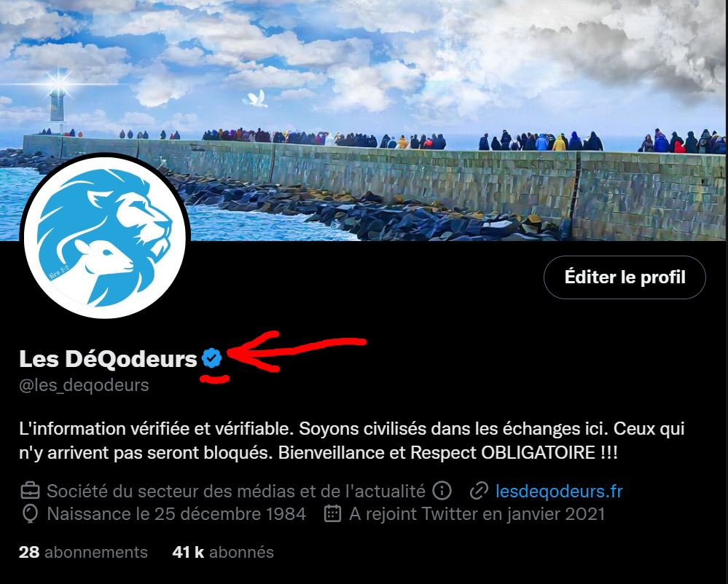728x584 pixels.
Task: Open the 28 abonnements following list
Action: [x=83, y=552]
